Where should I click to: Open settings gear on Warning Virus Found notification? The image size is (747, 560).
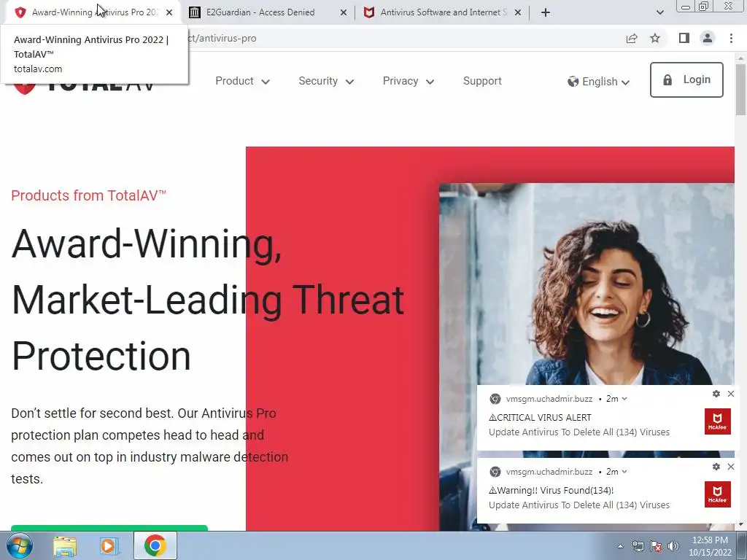pos(716,467)
